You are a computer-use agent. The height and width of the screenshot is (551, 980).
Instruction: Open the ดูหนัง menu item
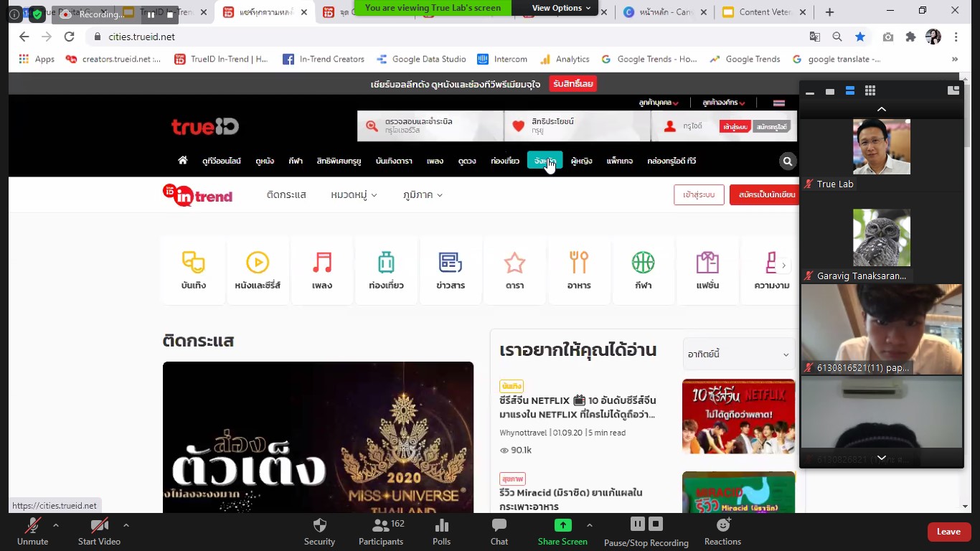[x=265, y=161]
